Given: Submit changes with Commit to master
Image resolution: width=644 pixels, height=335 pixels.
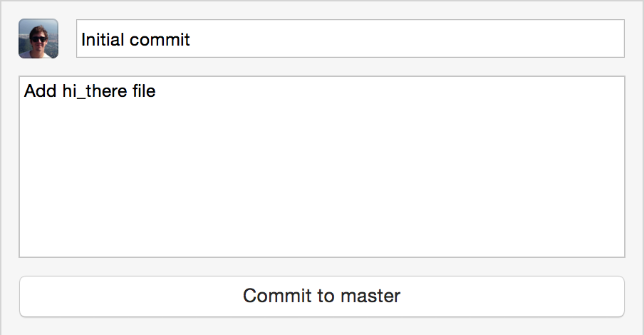Looking at the screenshot, I should click(321, 296).
